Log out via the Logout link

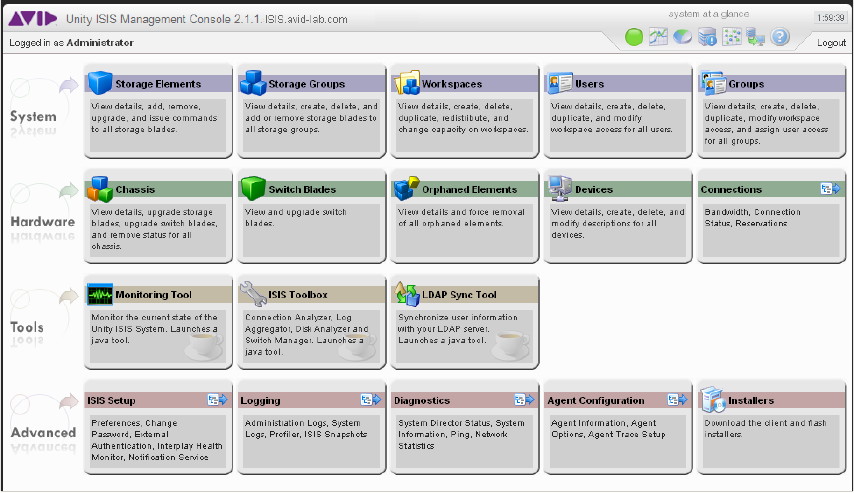pos(831,42)
